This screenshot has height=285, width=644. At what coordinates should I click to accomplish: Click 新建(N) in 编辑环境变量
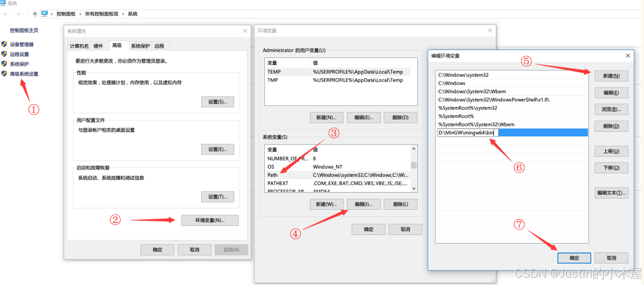611,76
